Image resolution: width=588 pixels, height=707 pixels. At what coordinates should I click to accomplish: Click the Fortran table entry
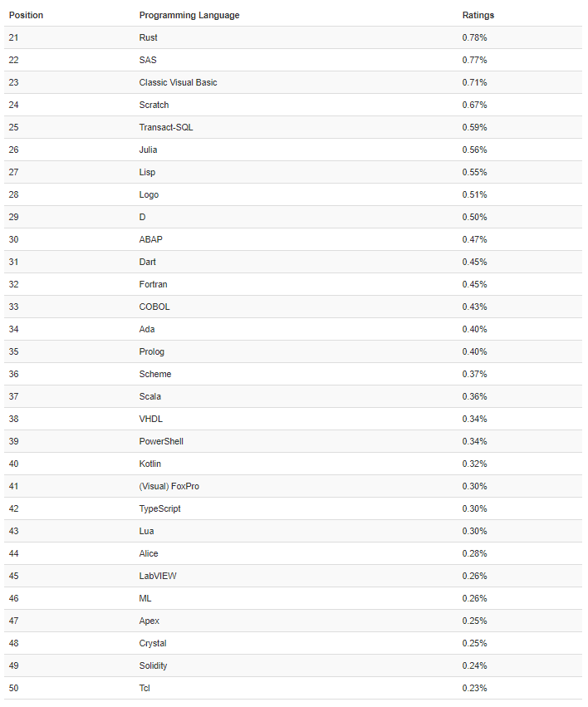[153, 284]
